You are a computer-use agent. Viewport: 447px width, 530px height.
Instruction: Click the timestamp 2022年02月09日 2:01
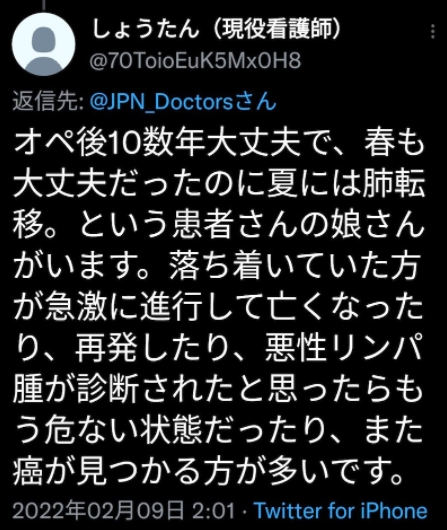(124, 510)
